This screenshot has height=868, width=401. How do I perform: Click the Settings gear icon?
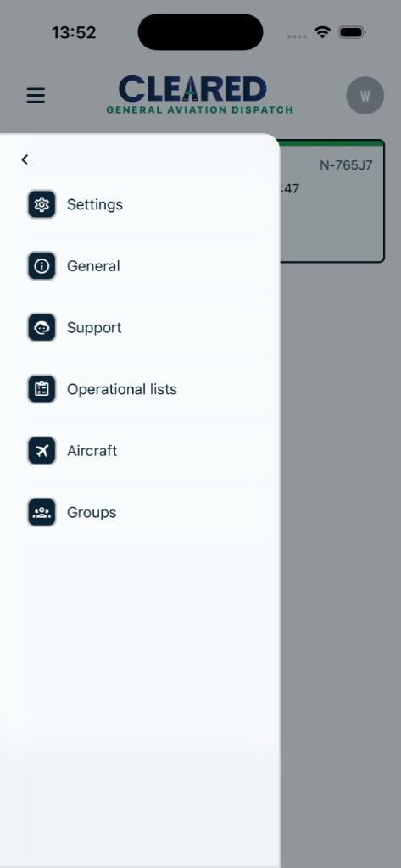point(42,204)
